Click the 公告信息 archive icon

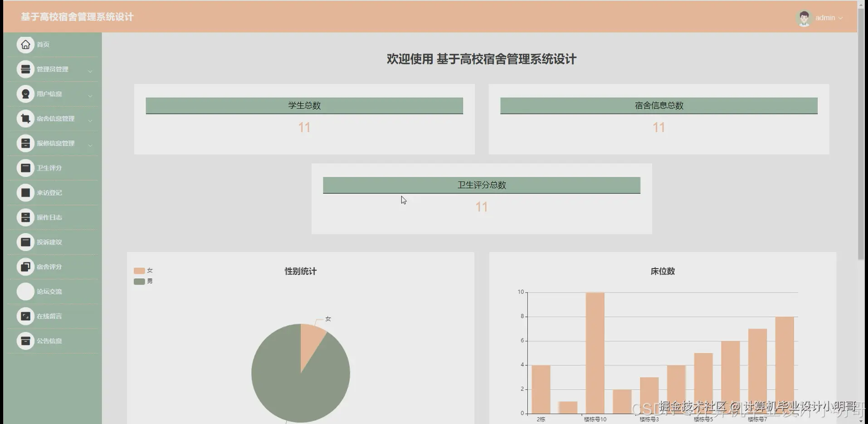[25, 341]
